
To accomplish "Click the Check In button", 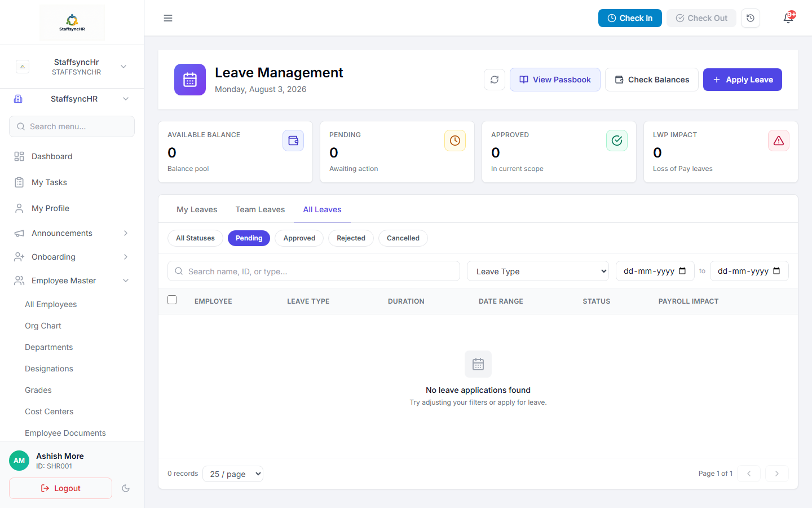I will pyautogui.click(x=630, y=18).
